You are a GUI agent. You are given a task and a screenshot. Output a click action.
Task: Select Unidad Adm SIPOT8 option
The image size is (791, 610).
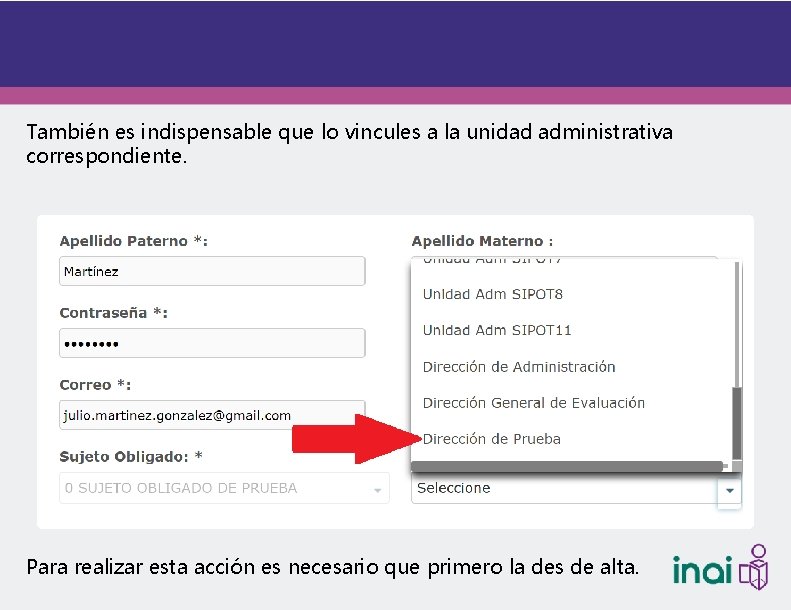click(x=492, y=294)
